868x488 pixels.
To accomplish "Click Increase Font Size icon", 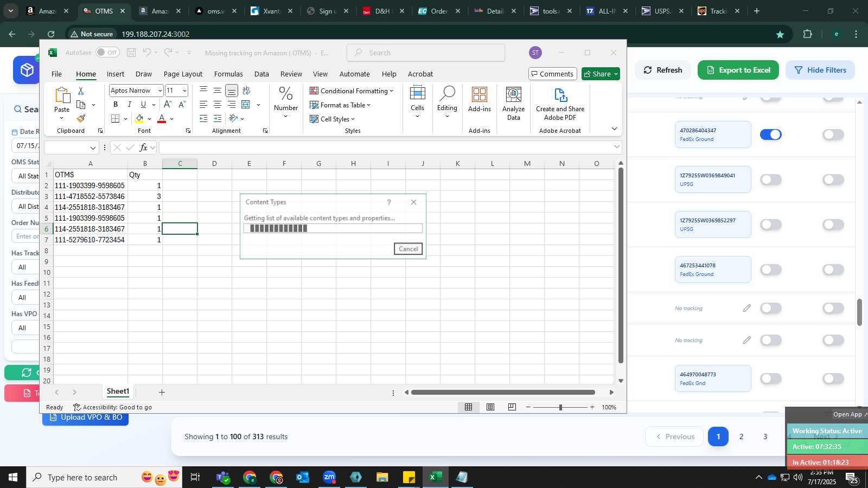I will click(x=168, y=104).
